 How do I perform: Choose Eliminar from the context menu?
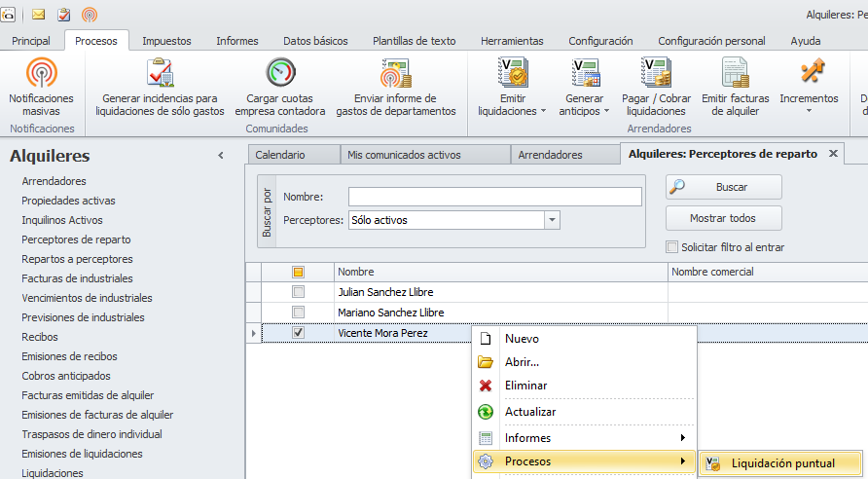click(x=525, y=386)
